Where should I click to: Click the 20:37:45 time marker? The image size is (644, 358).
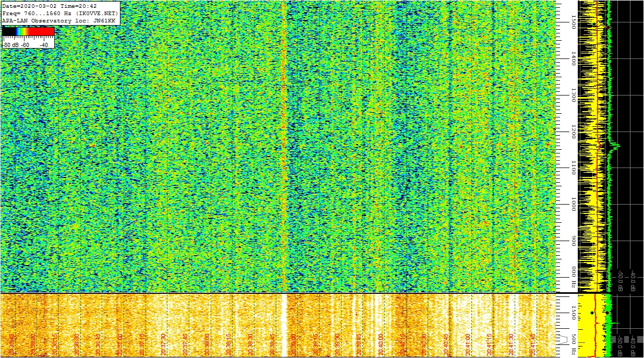(186, 343)
